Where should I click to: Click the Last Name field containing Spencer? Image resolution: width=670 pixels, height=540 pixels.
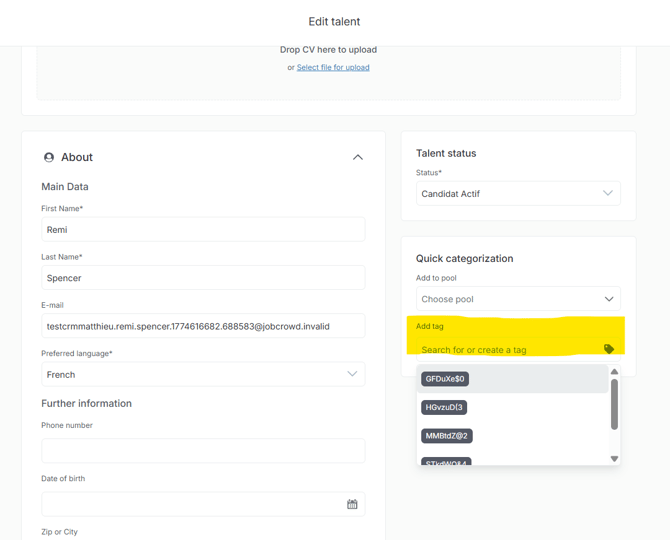(x=203, y=278)
